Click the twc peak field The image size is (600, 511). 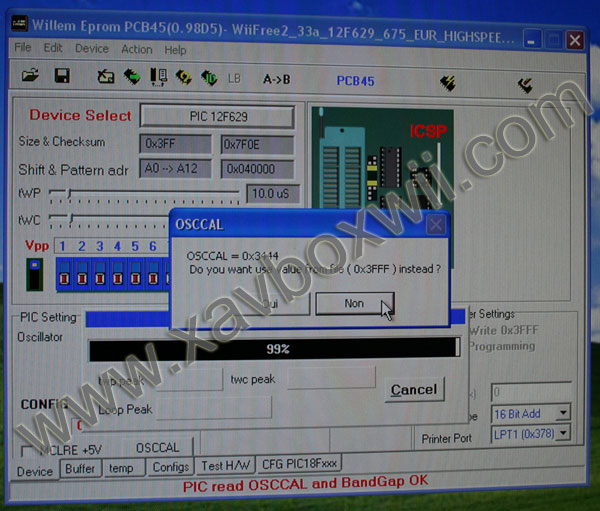331,378
